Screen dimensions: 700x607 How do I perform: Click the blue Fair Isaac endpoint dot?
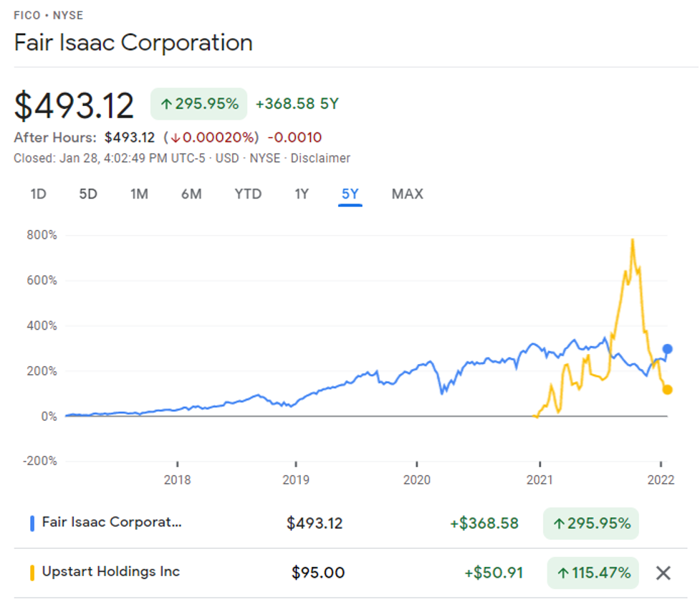[668, 349]
